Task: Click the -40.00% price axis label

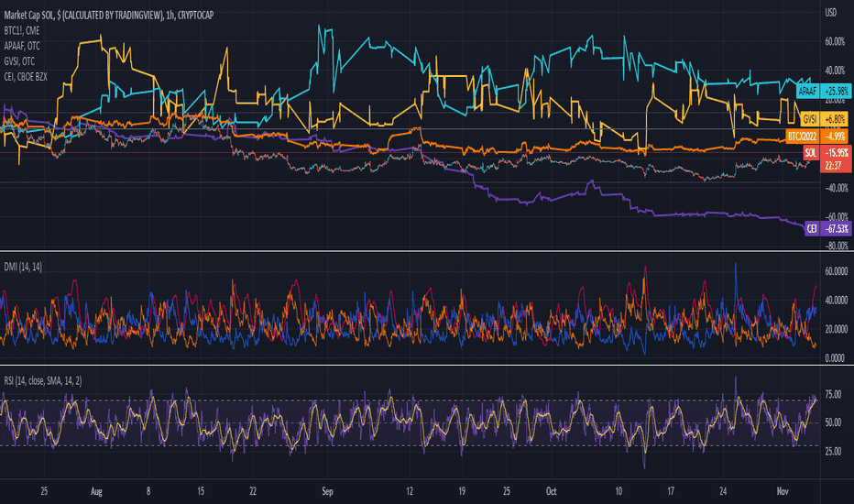Action: (x=836, y=188)
